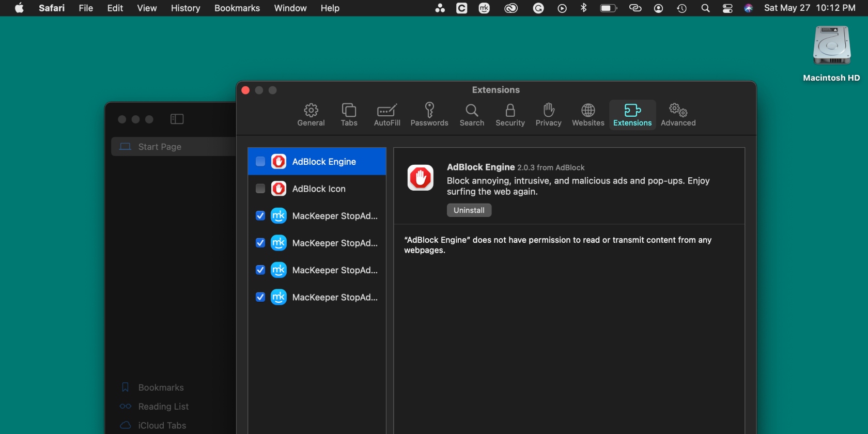
Task: Click the AdBlock Icon row's red icon
Action: coord(279,189)
